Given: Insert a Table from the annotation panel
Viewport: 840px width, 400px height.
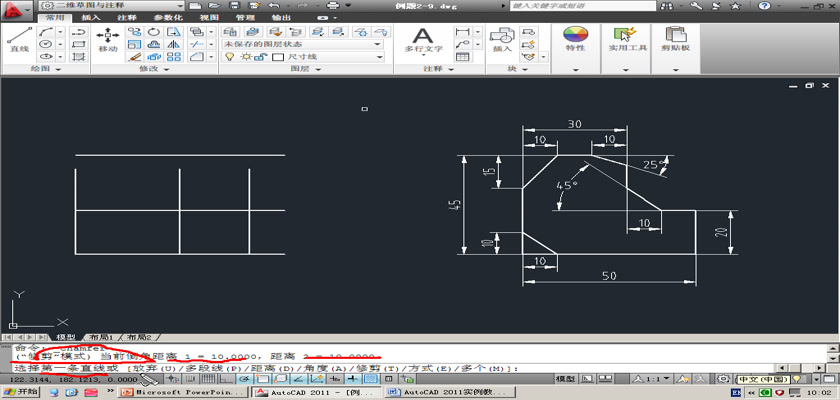Looking at the screenshot, I should pos(462,56).
